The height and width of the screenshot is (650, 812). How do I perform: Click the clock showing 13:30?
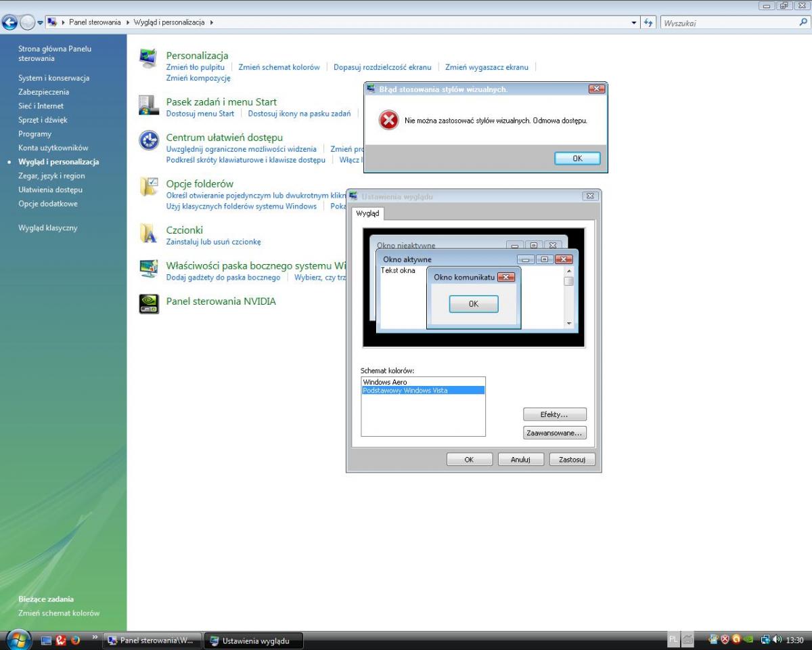tap(794, 640)
